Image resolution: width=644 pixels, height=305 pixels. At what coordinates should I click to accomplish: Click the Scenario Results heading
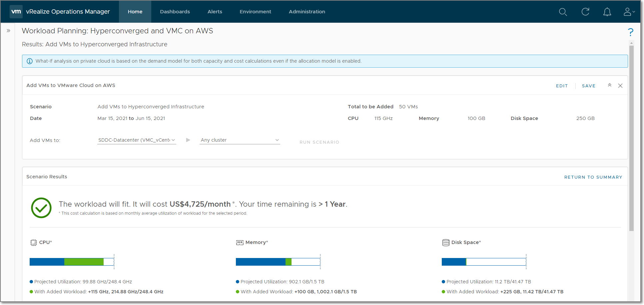pyautogui.click(x=47, y=177)
